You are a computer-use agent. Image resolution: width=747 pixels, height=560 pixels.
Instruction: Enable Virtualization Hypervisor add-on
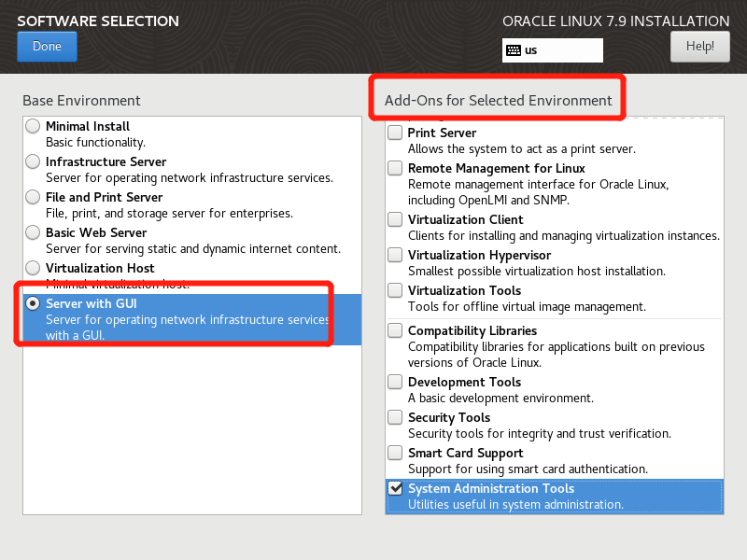(396, 255)
